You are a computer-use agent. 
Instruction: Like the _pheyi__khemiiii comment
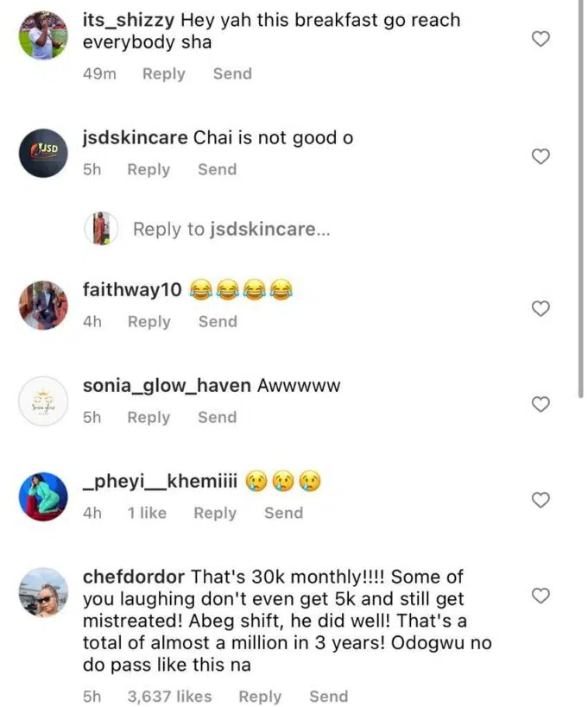click(x=541, y=500)
